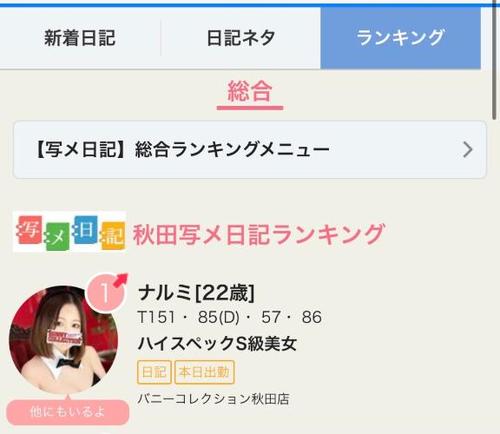500x434 pixels.
Task: Click the 本日出勤 tag badge
Action: coord(204,372)
